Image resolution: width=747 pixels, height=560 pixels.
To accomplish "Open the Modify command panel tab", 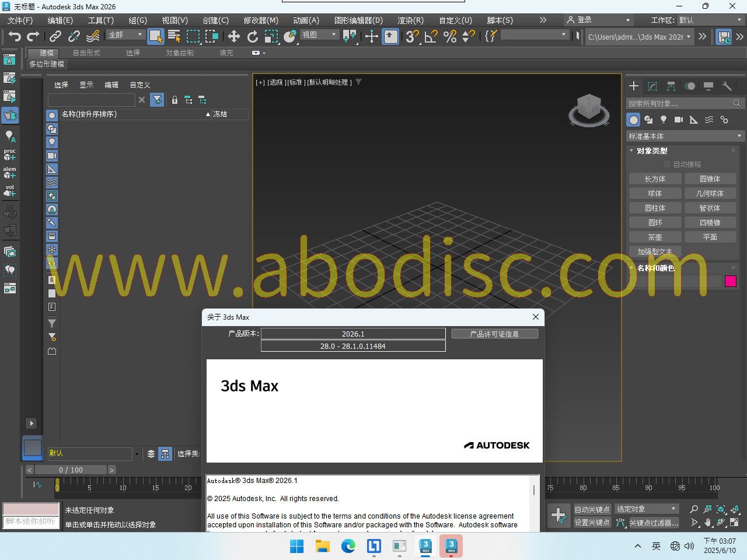I will 652,86.
